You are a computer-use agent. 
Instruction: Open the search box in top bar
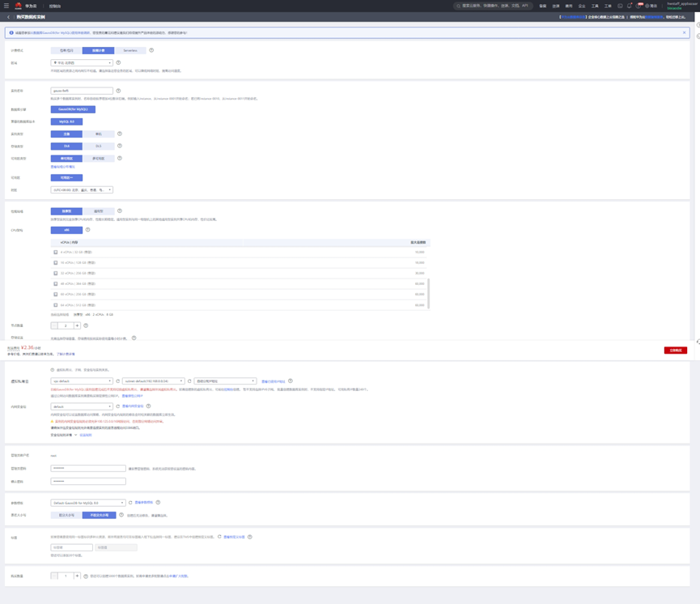493,6
